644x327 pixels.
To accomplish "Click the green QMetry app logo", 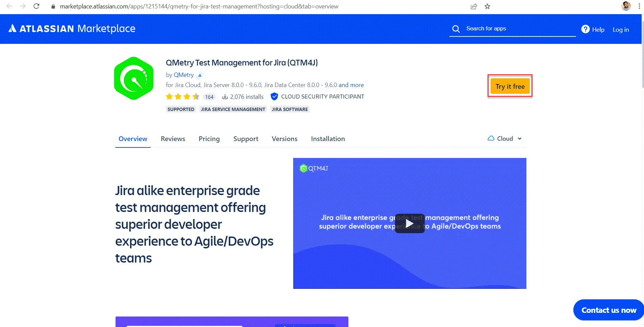I will 134,78.
